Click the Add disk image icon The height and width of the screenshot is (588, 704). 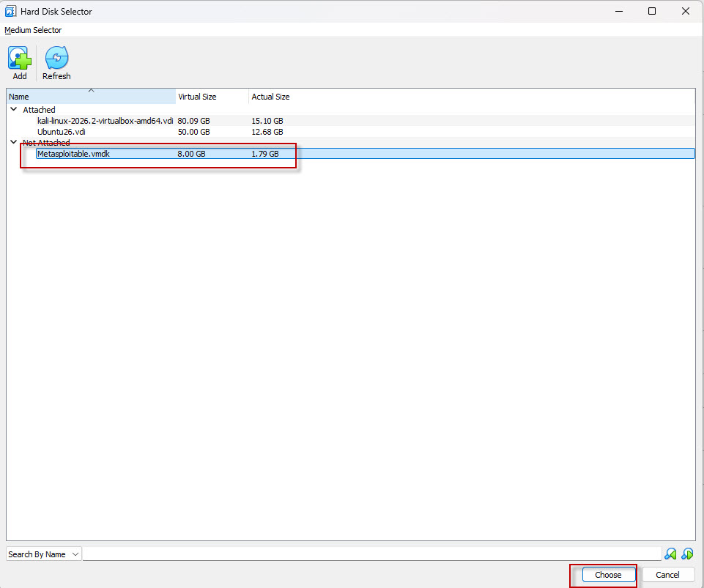tap(19, 58)
